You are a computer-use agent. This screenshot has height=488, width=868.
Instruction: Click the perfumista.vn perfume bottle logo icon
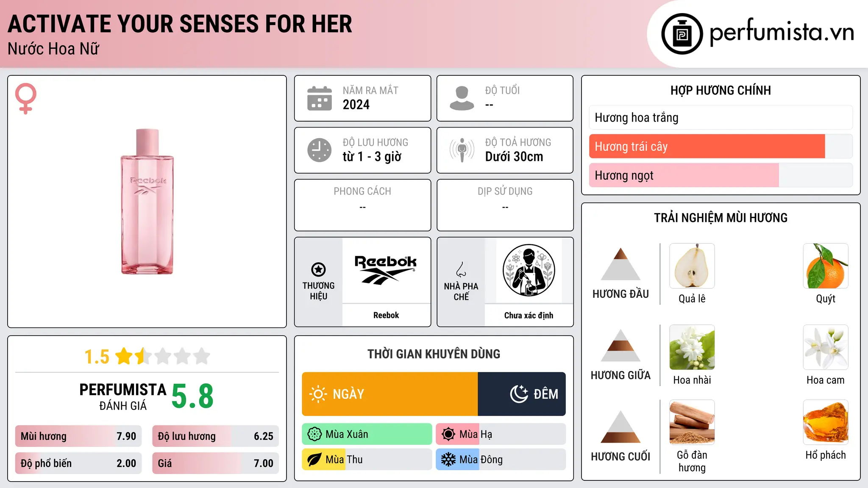click(x=682, y=34)
